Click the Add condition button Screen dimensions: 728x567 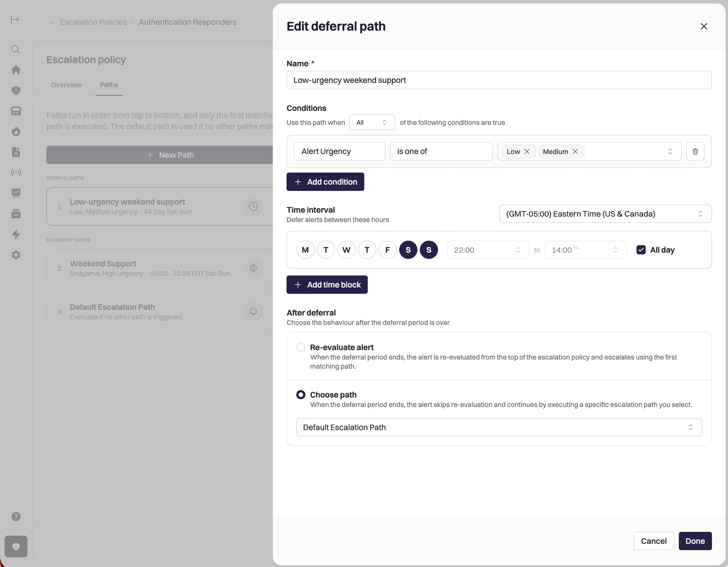click(325, 182)
